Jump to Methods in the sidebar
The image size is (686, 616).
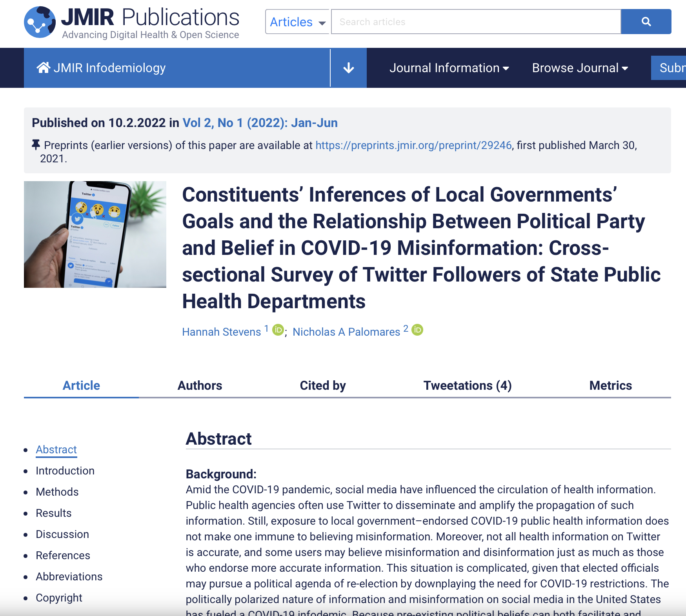pos(57,492)
